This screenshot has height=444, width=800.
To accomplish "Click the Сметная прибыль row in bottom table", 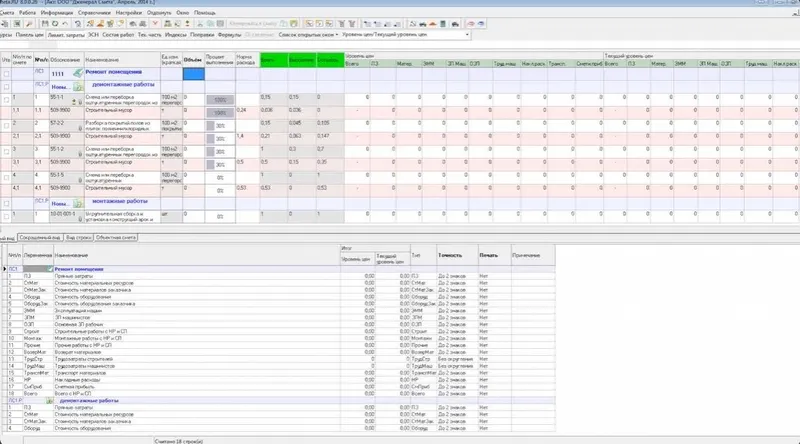I will [x=280, y=387].
